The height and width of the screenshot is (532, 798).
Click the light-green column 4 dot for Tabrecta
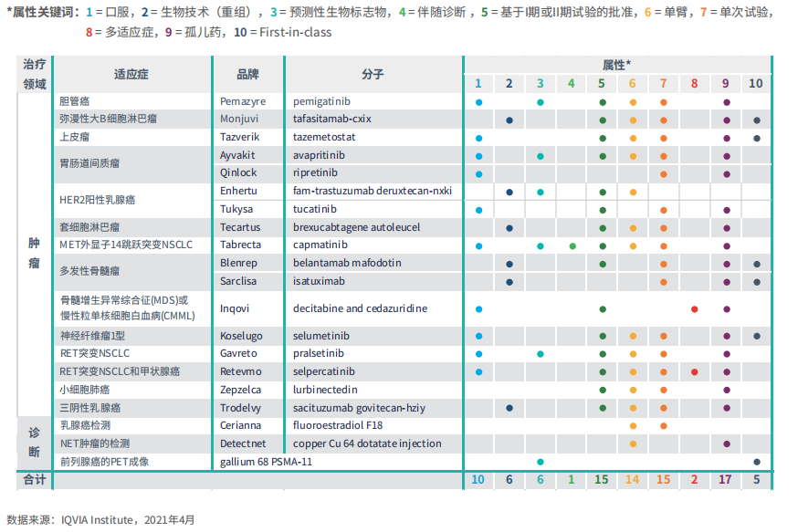(572, 246)
